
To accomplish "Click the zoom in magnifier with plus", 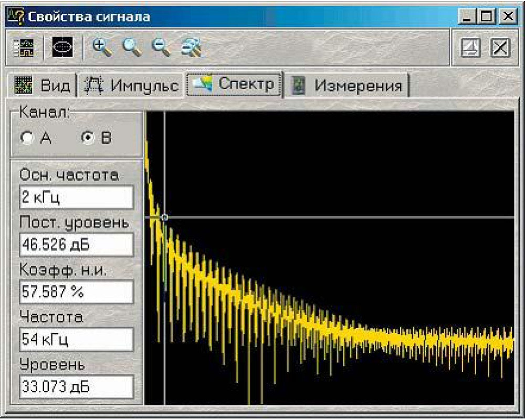I will click(101, 48).
